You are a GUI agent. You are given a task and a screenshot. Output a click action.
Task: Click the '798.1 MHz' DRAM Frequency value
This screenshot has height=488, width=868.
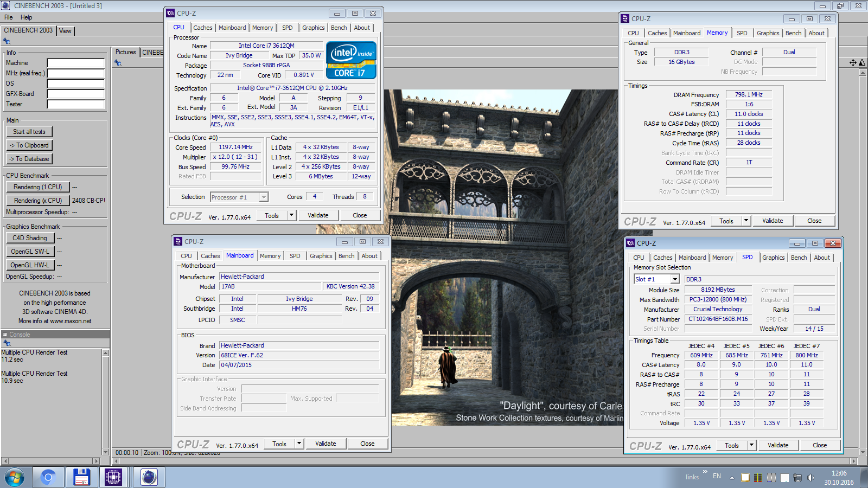click(749, 94)
